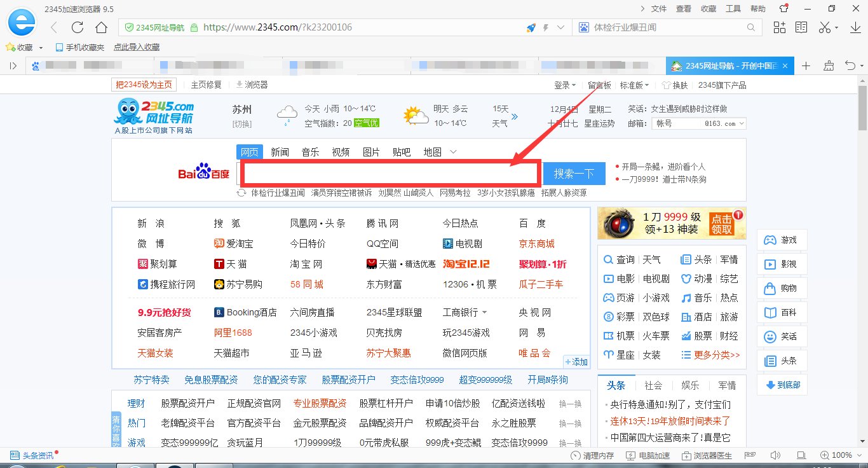Click inside the Baidu search box
The image size is (868, 468).
click(x=391, y=172)
